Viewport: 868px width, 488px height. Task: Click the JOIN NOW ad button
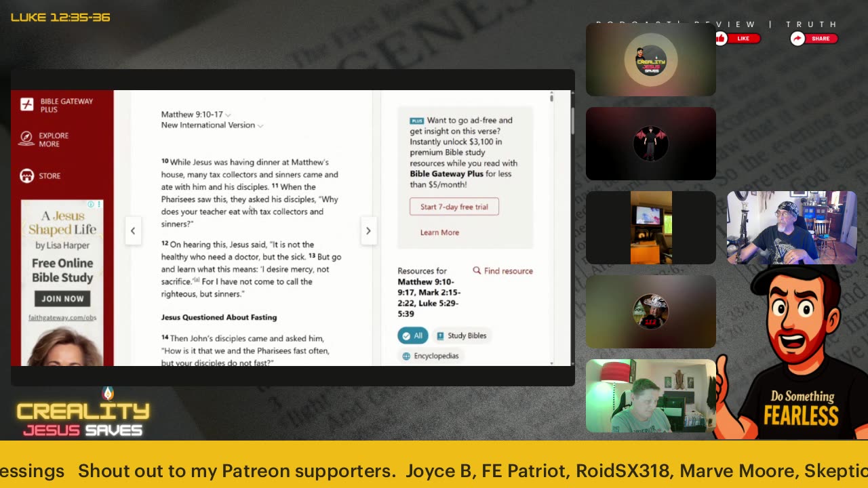(x=62, y=298)
